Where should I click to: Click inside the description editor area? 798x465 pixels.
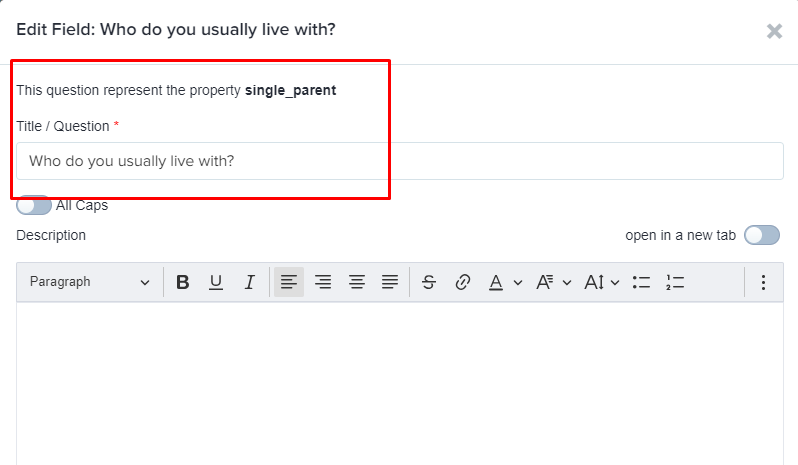pyautogui.click(x=400, y=384)
